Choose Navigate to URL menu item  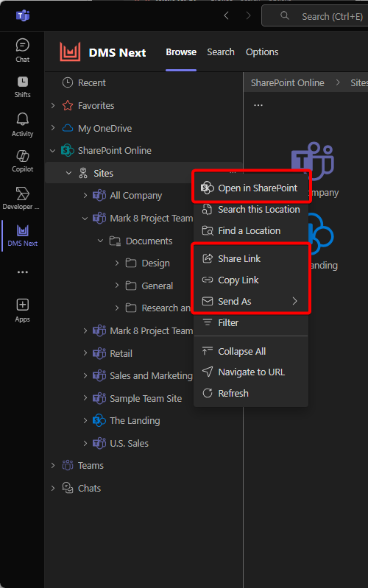tap(251, 372)
